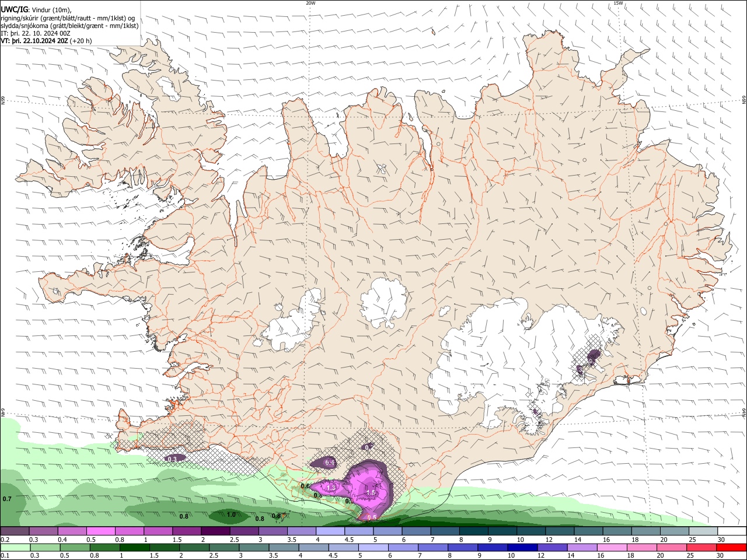
Task: Click the '20W' longitude label
Action: 310,3
